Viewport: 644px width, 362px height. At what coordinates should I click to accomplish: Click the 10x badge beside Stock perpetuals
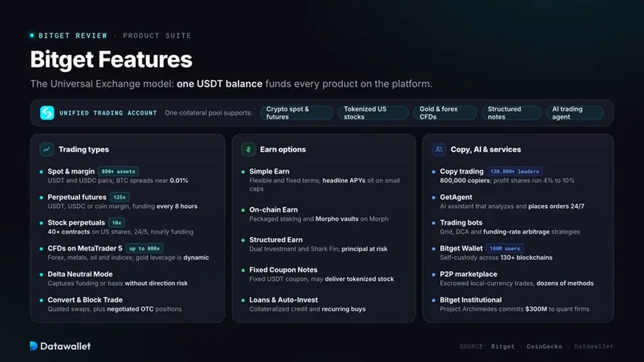(x=117, y=223)
